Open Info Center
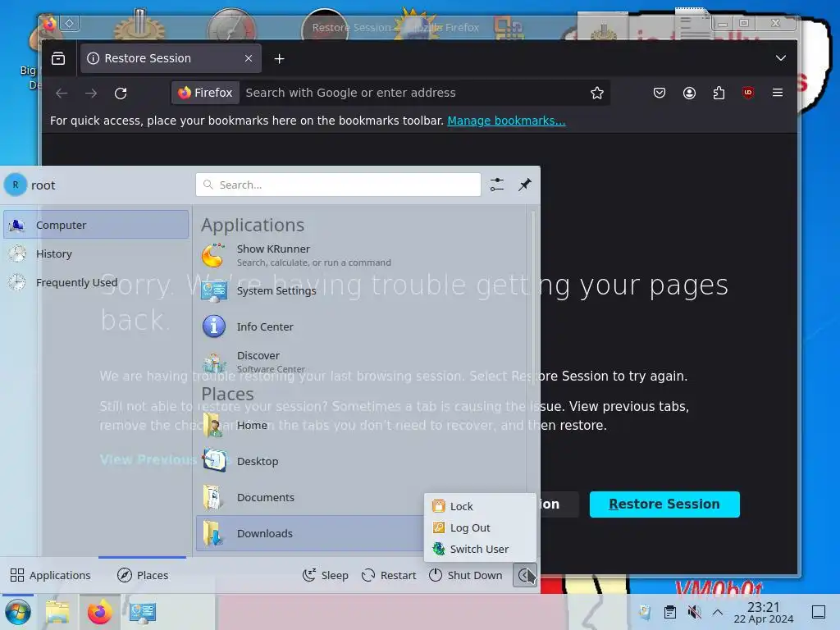 tap(362, 326)
